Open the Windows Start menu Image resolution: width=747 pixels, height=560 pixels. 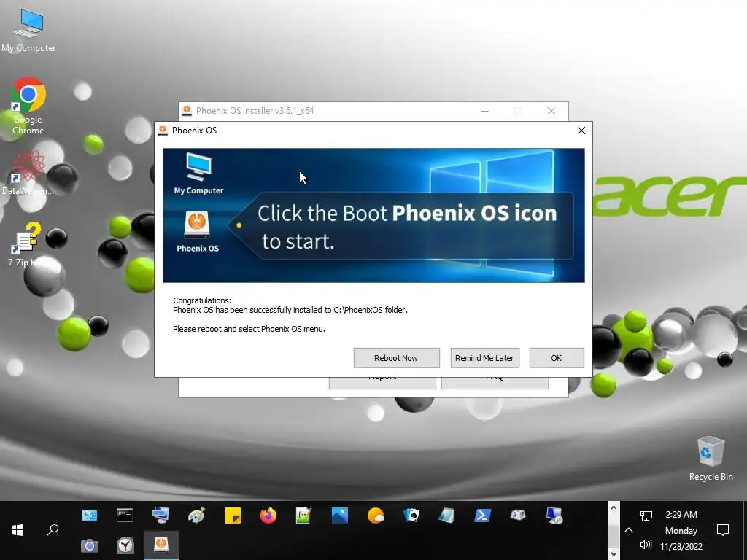tap(18, 530)
